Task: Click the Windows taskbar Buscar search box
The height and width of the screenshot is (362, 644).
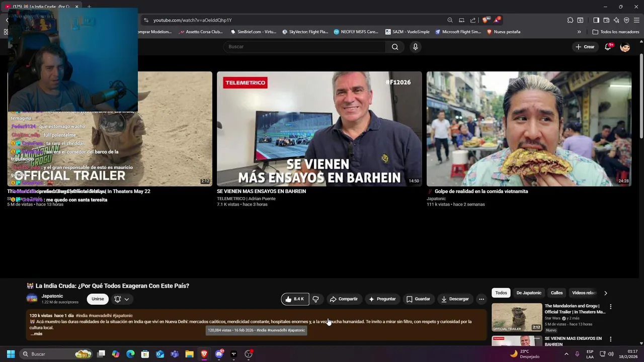Action: [x=56, y=354]
